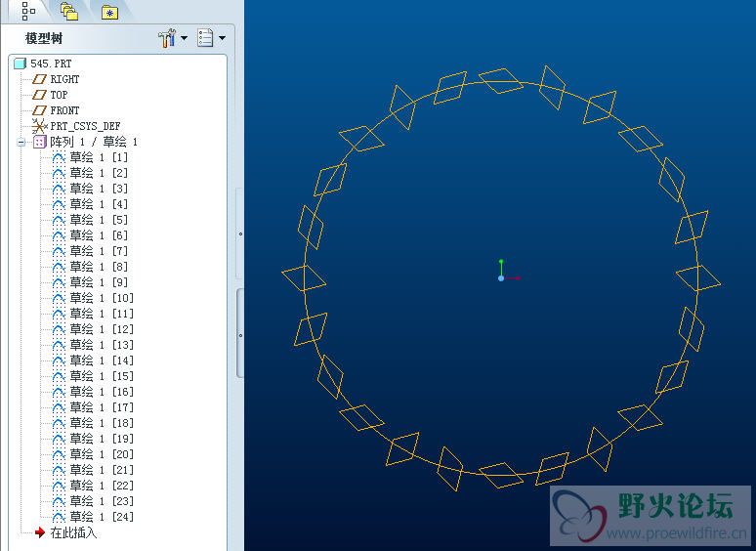This screenshot has width=756, height=551.
Task: Click the coordinate origin in the viewport
Action: point(501,278)
